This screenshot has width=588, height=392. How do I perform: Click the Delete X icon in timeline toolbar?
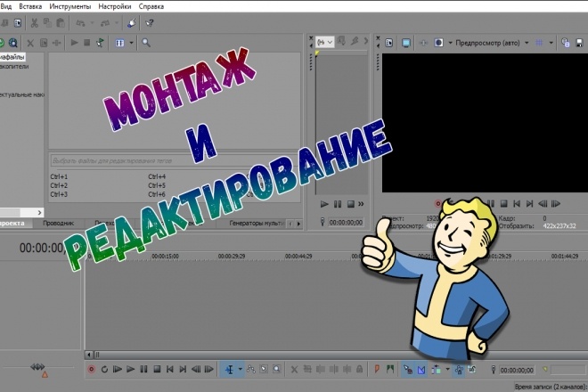pyautogui.click(x=294, y=370)
